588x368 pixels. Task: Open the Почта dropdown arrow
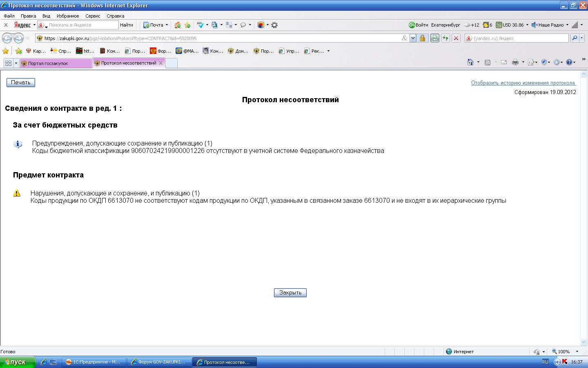[167, 25]
